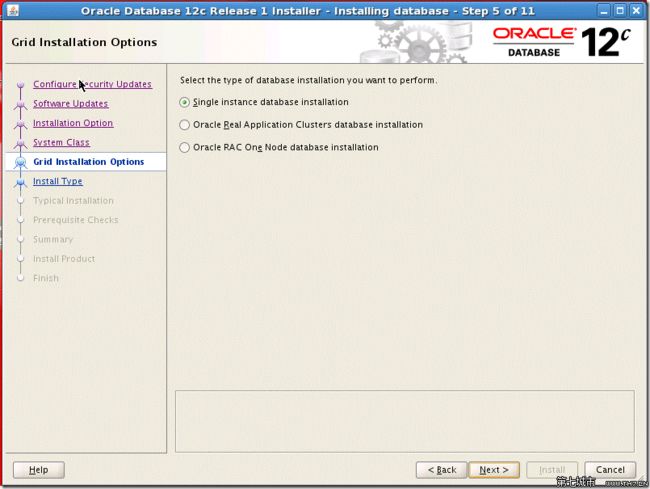Click the Installation Option step marker icon
The image size is (650, 489).
[20, 124]
